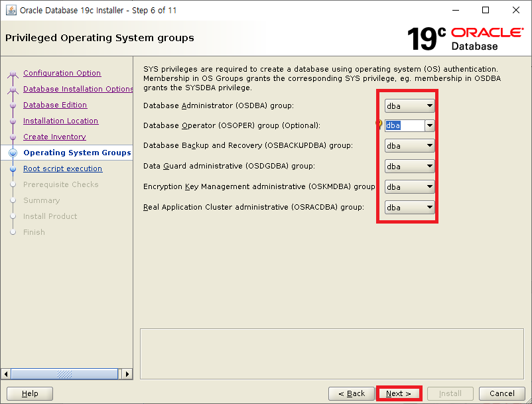Minimize the installer window

456,10
